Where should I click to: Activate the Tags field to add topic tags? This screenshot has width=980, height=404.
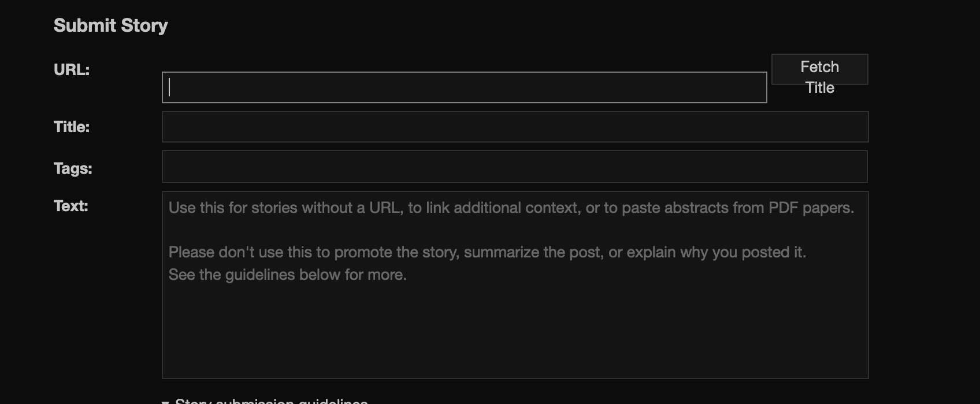tap(514, 166)
